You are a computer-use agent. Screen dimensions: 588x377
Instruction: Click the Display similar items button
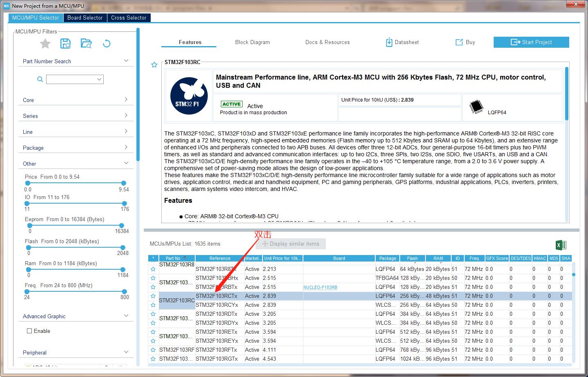point(291,244)
